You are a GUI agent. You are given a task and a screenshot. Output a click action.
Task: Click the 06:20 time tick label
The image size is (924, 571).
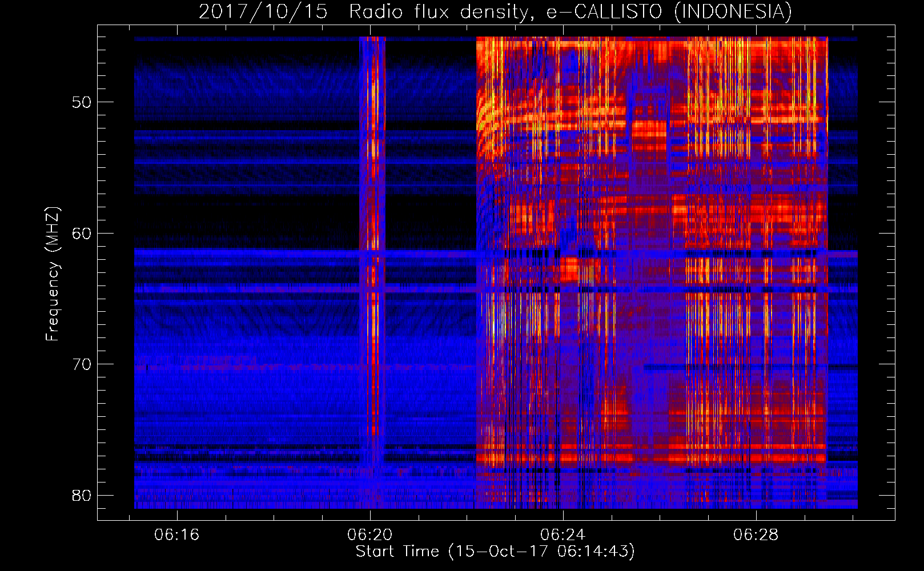(369, 535)
